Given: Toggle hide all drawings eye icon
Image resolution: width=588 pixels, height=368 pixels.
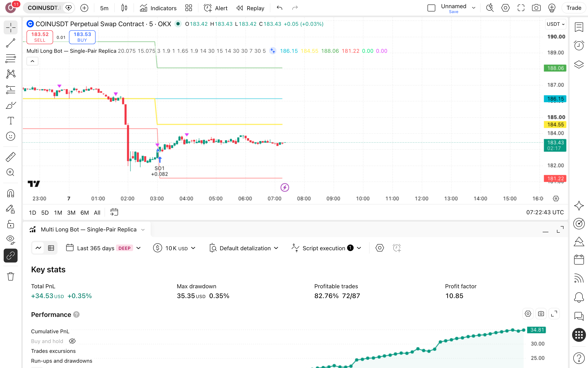Looking at the screenshot, I should point(10,240).
